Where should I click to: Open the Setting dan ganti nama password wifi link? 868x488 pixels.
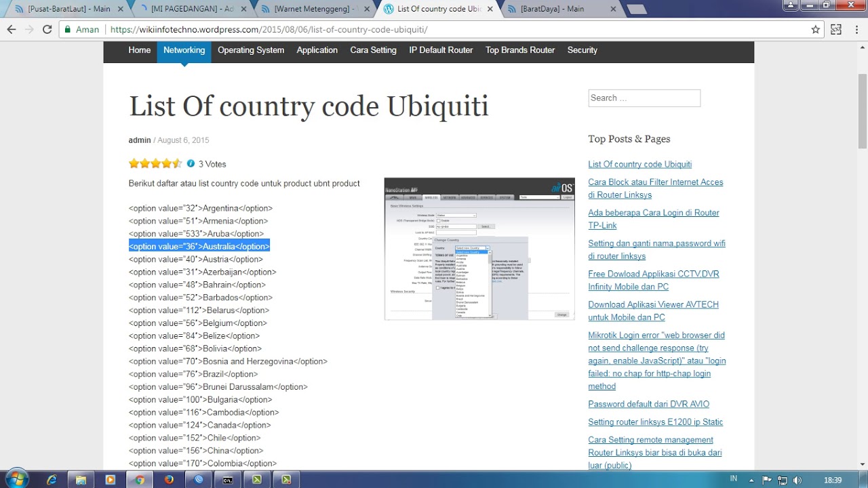tap(656, 249)
